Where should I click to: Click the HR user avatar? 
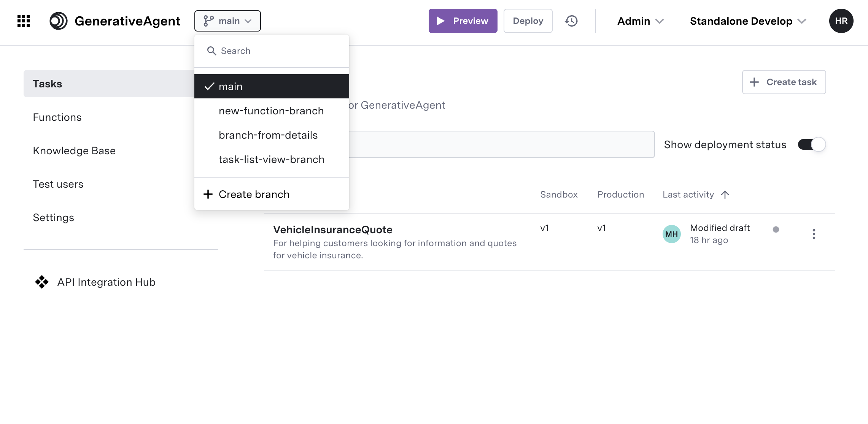(841, 21)
